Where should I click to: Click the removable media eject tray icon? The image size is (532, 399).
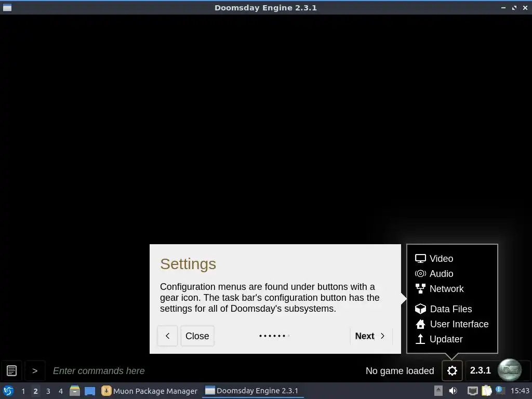pyautogui.click(x=438, y=391)
